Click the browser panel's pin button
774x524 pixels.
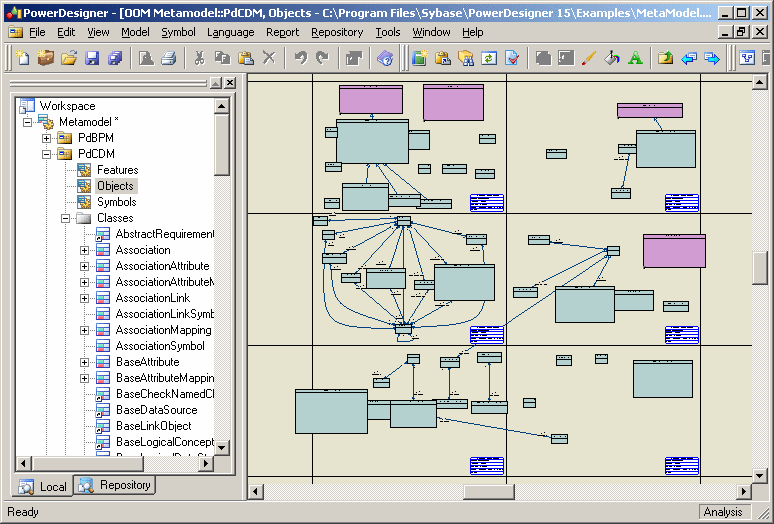[x=216, y=83]
